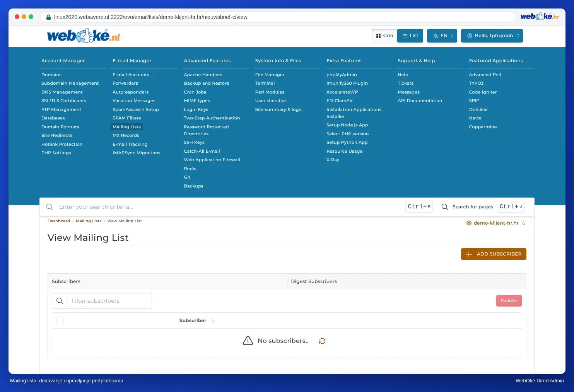Image resolution: width=574 pixels, height=392 pixels.
Task: Open the Hello, tpfrqmob user menu
Action: (492, 36)
